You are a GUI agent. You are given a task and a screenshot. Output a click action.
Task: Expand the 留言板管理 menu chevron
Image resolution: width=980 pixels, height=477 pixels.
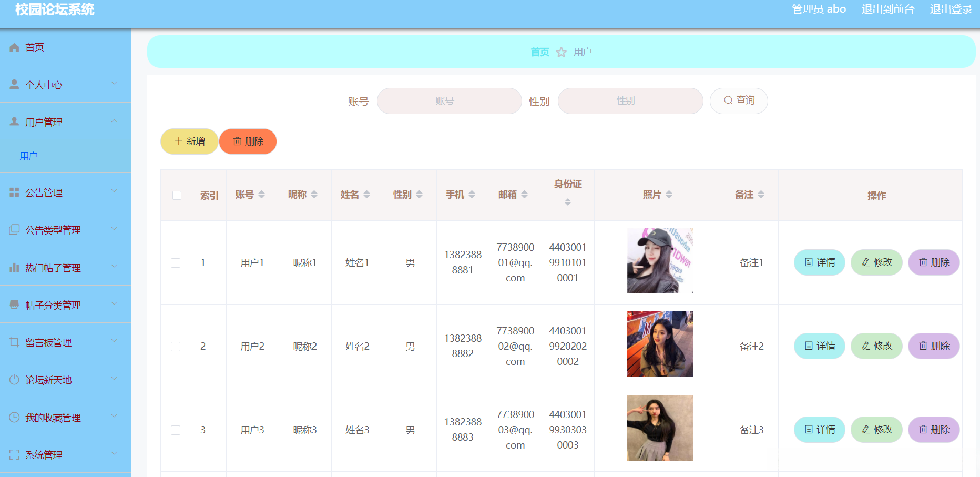[x=114, y=341]
